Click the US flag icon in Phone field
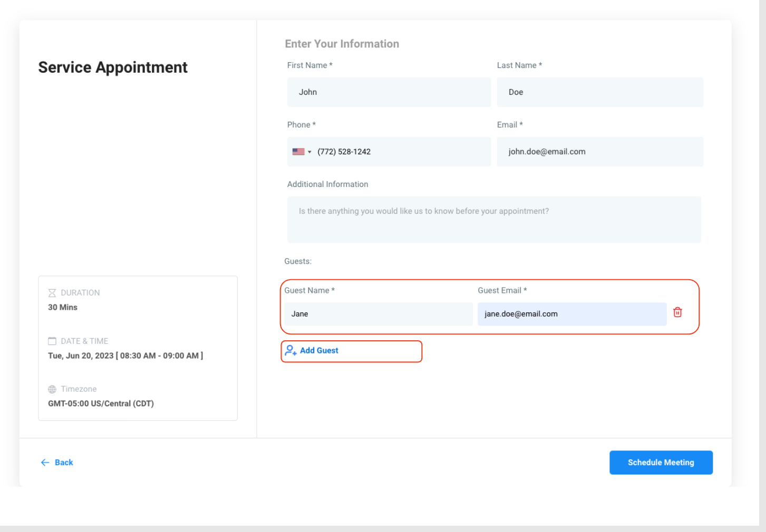 (x=298, y=152)
